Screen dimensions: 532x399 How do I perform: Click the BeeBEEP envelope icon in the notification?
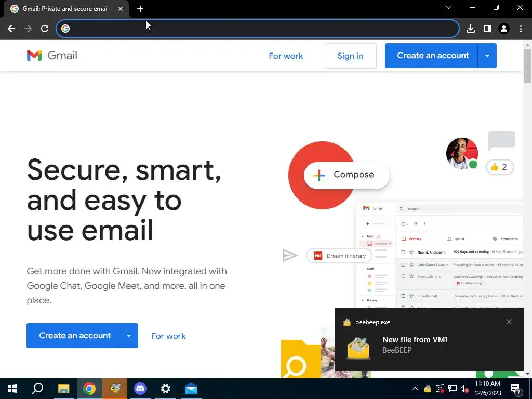(358, 348)
